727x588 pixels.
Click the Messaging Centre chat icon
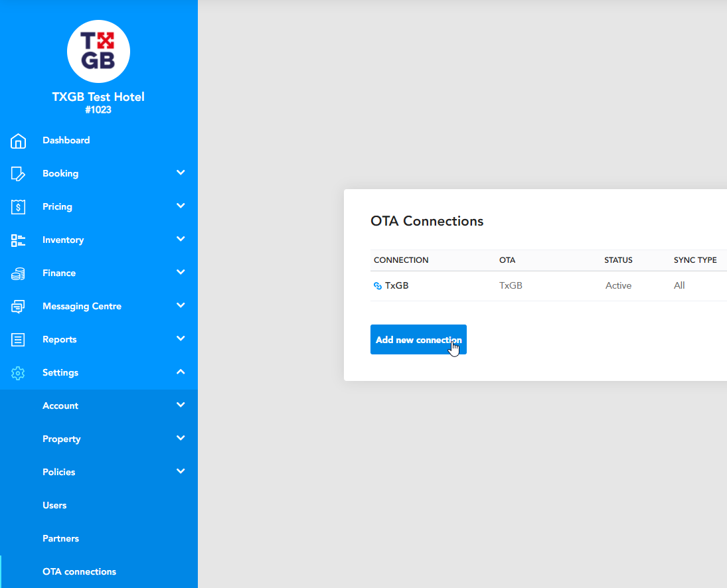[x=18, y=307]
